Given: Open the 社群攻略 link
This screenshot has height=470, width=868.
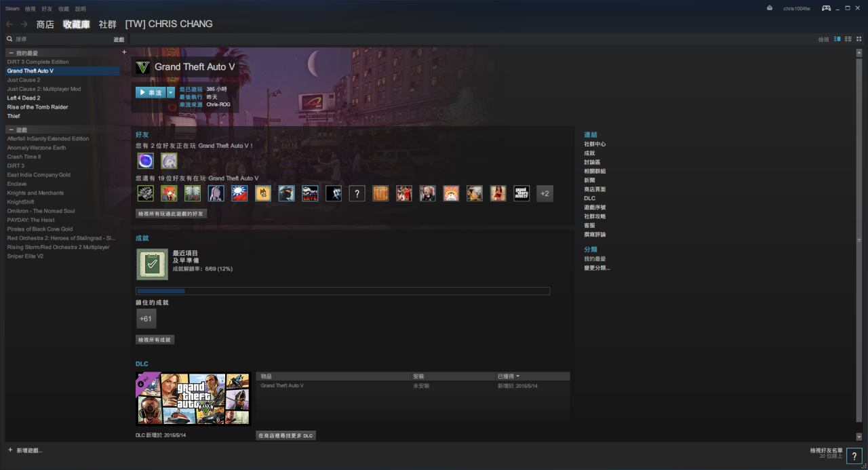Looking at the screenshot, I should tap(595, 216).
